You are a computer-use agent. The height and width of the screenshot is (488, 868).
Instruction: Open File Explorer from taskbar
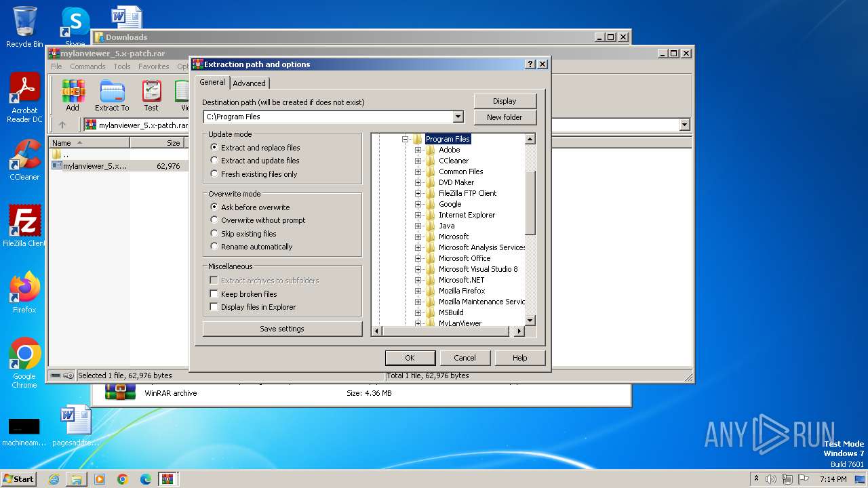click(77, 479)
